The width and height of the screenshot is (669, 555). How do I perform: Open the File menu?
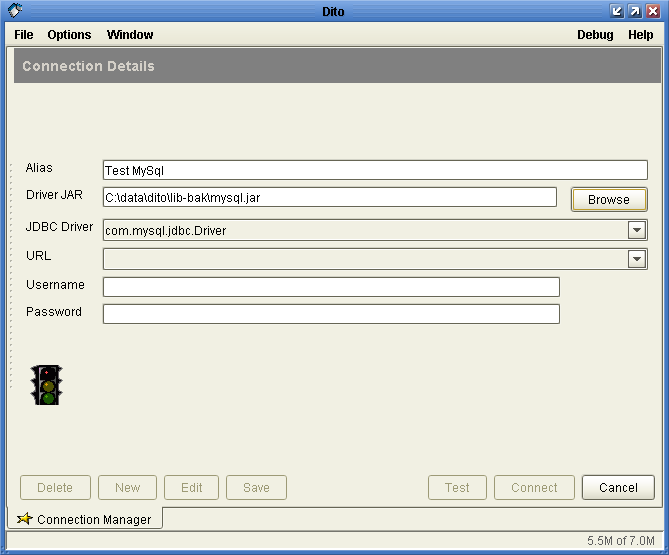(24, 35)
